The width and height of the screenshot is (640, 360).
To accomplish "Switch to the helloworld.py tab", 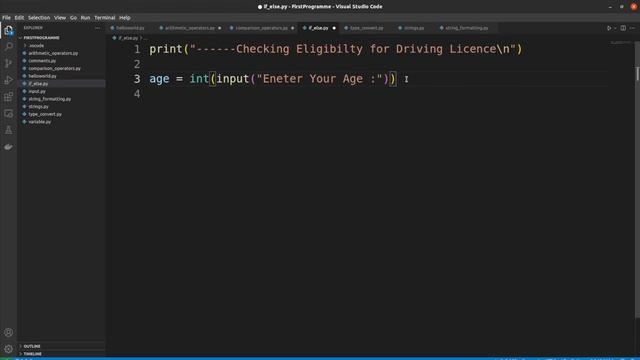I will point(130,28).
